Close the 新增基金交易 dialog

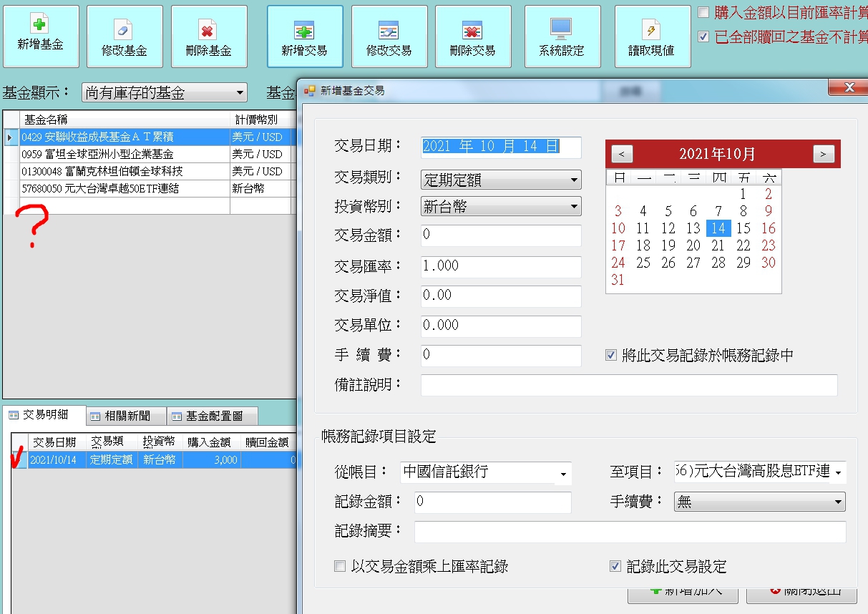pos(848,87)
